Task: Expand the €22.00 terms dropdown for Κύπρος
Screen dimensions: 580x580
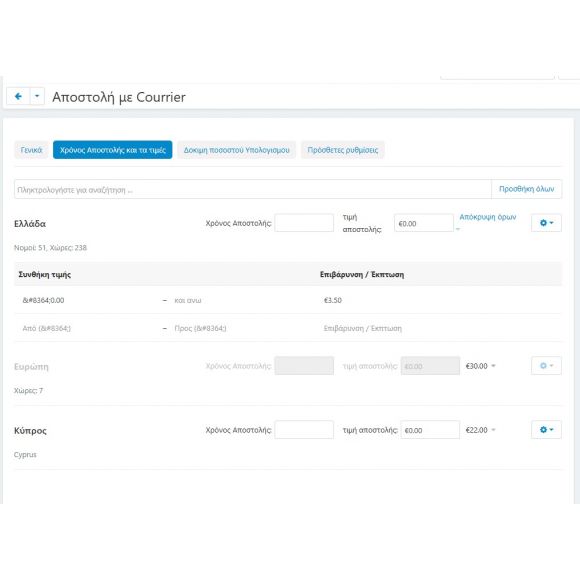Action: 480,430
